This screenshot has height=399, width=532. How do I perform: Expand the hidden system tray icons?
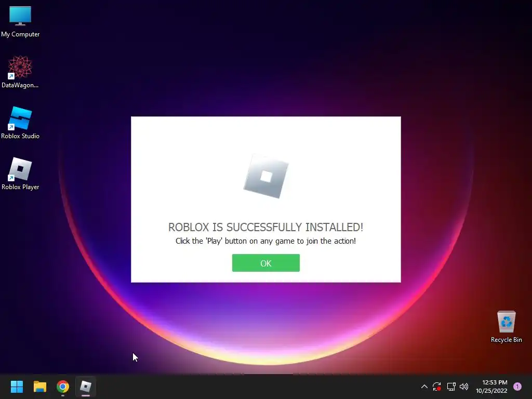424,387
